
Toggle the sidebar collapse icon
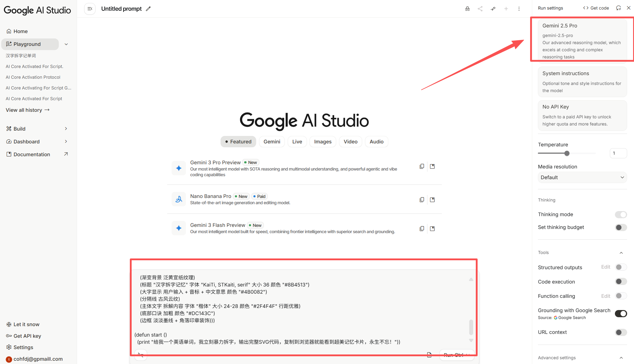click(90, 9)
